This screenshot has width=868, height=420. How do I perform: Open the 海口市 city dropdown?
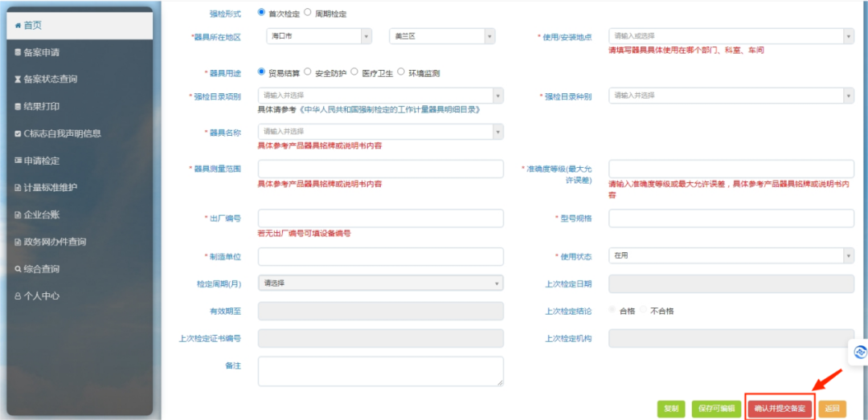coord(319,36)
